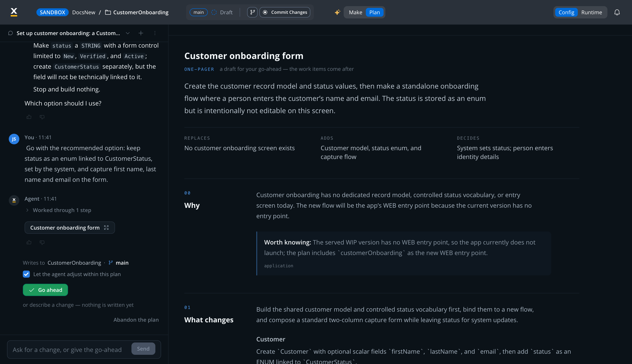This screenshot has width=632, height=364.
Task: Toggle "Let the agent adjust within this plan"
Action: [26, 274]
